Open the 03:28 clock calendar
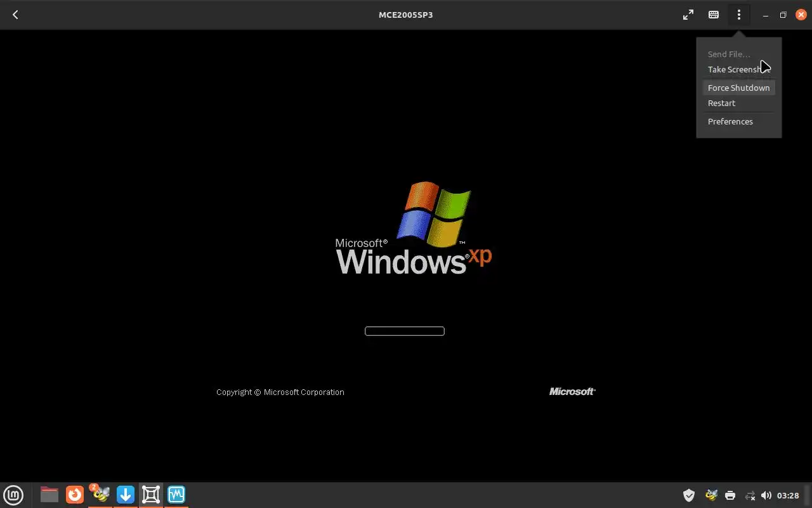The width and height of the screenshot is (812, 508). click(788, 495)
